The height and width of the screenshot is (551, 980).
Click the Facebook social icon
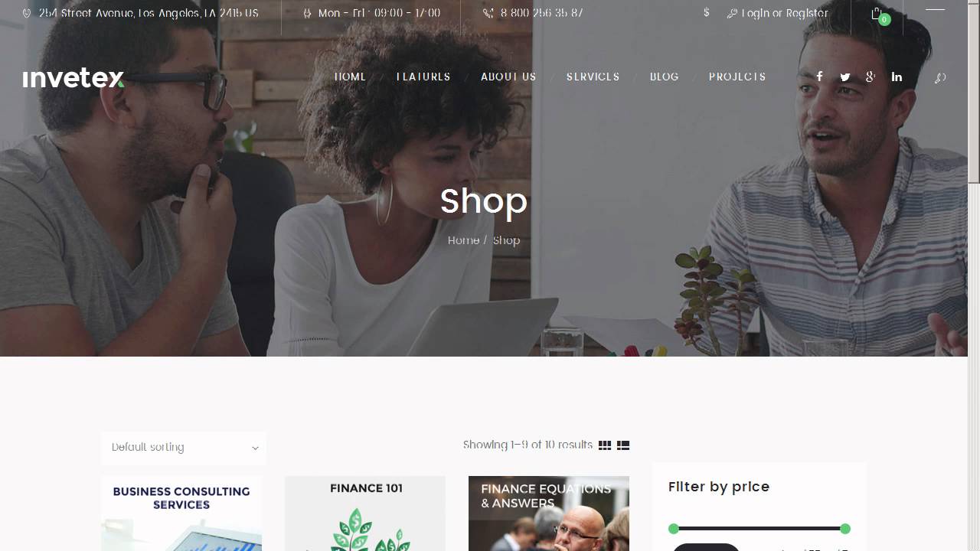[x=819, y=77]
